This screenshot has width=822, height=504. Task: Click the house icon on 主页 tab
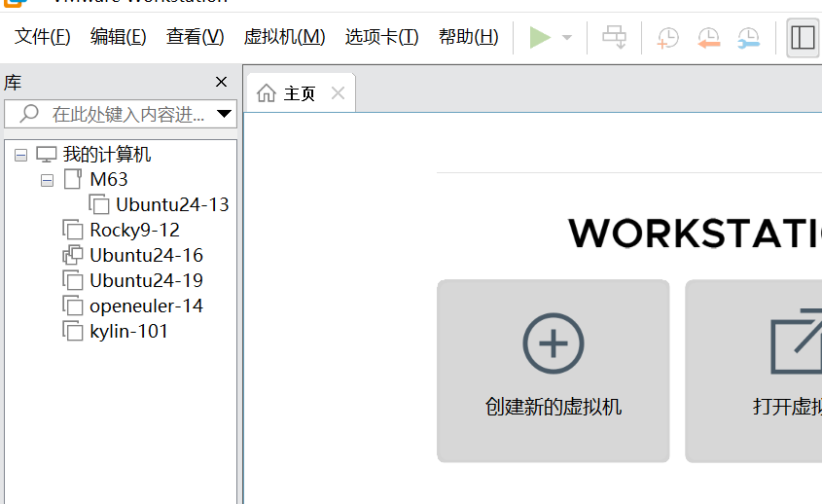pyautogui.click(x=267, y=92)
